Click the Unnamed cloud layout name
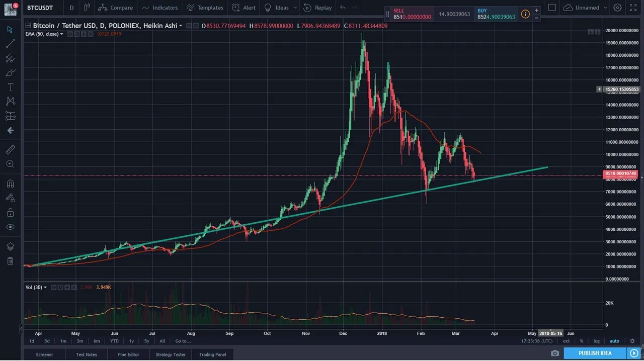 pyautogui.click(x=582, y=8)
